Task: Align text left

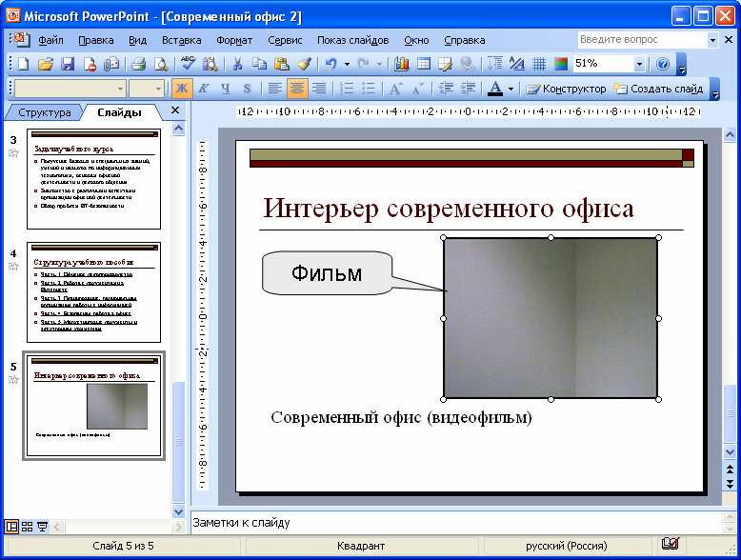Action: tap(275, 89)
